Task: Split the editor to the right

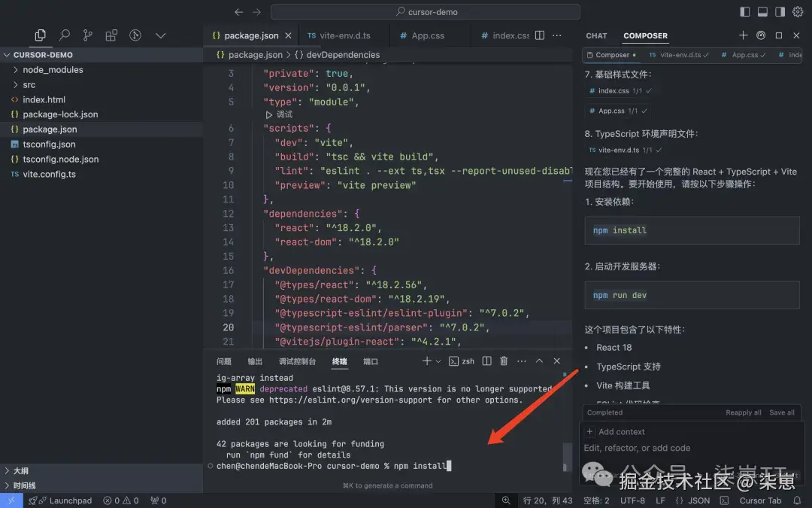Action: tap(540, 35)
